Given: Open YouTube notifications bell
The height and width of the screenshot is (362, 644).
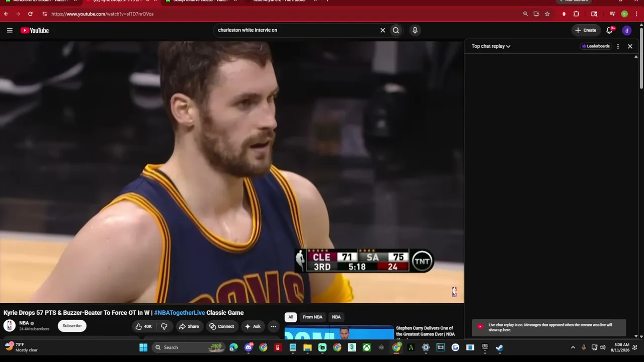Looking at the screenshot, I should coord(610,30).
